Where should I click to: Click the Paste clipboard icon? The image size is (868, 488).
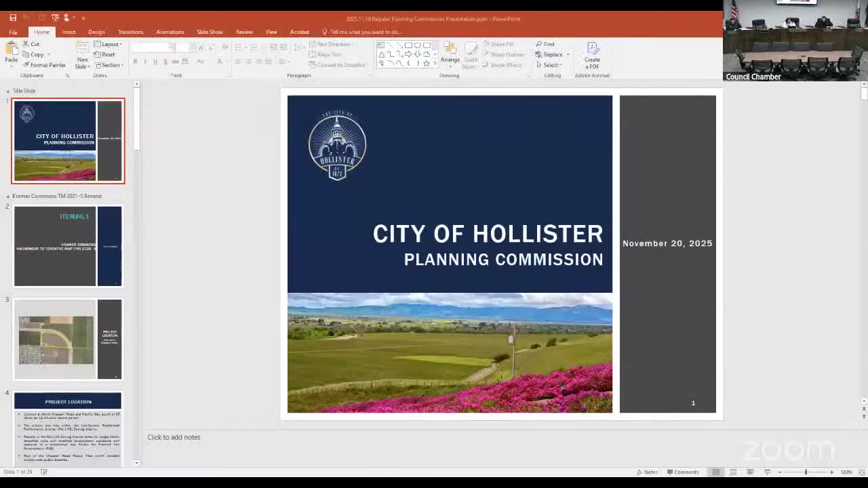(12, 49)
